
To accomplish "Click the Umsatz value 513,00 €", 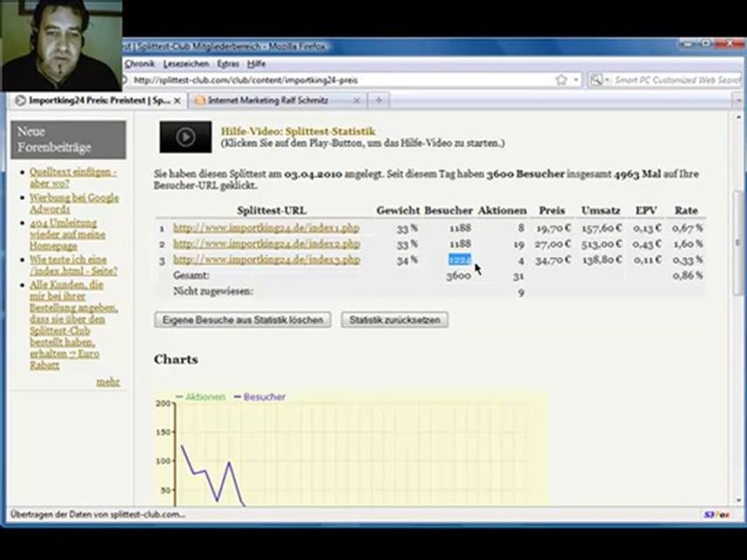I will point(601,243).
